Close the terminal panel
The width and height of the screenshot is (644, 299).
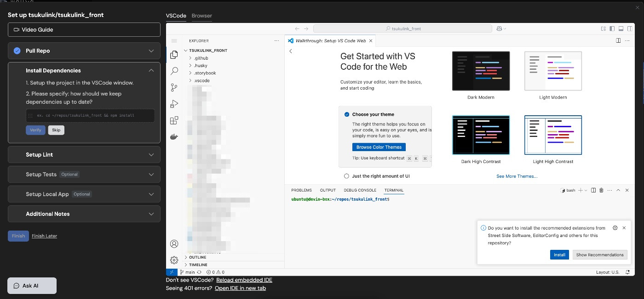point(627,190)
